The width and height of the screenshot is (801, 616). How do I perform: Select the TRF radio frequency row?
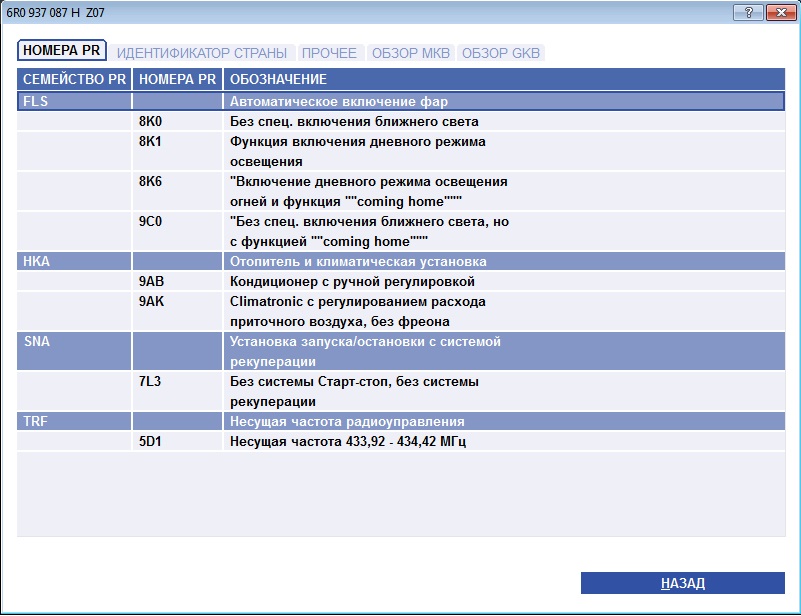(401, 421)
